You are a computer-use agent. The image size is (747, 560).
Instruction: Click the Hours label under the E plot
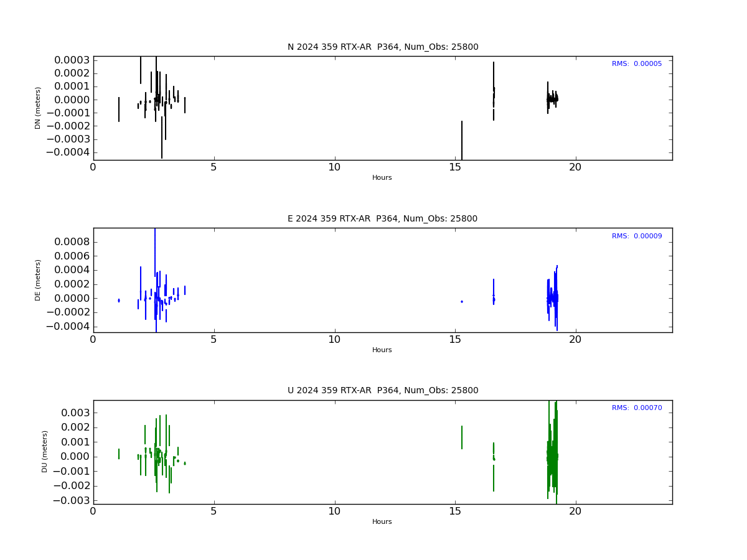(x=382, y=350)
